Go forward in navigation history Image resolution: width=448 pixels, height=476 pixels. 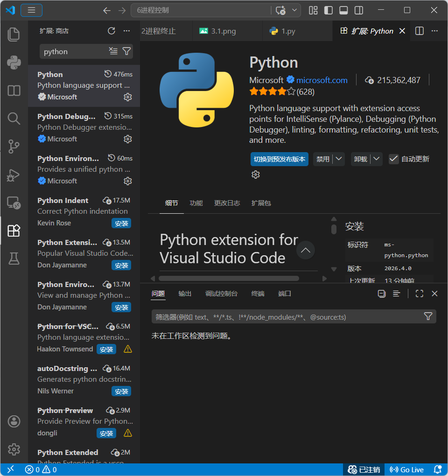pos(122,11)
